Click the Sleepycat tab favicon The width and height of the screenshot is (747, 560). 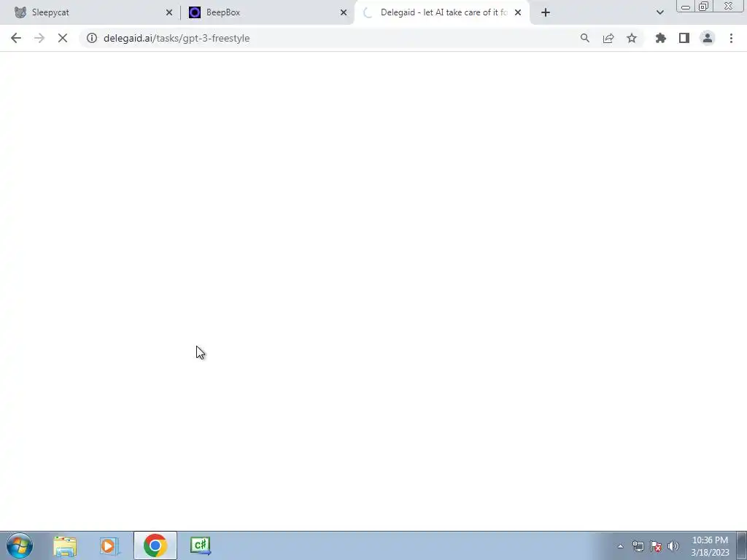(x=20, y=12)
